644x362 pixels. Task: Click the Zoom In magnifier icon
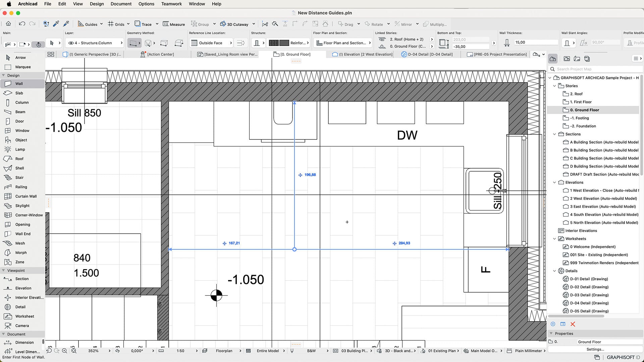coord(64,351)
